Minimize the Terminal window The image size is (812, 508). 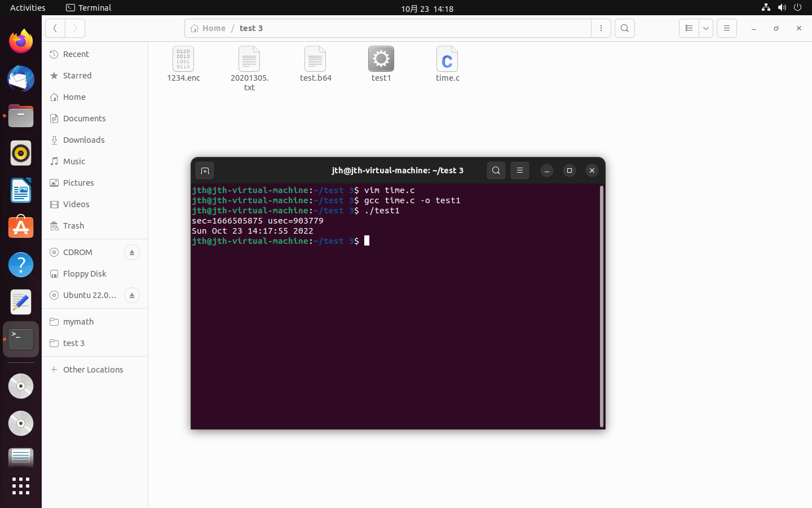[x=547, y=170]
